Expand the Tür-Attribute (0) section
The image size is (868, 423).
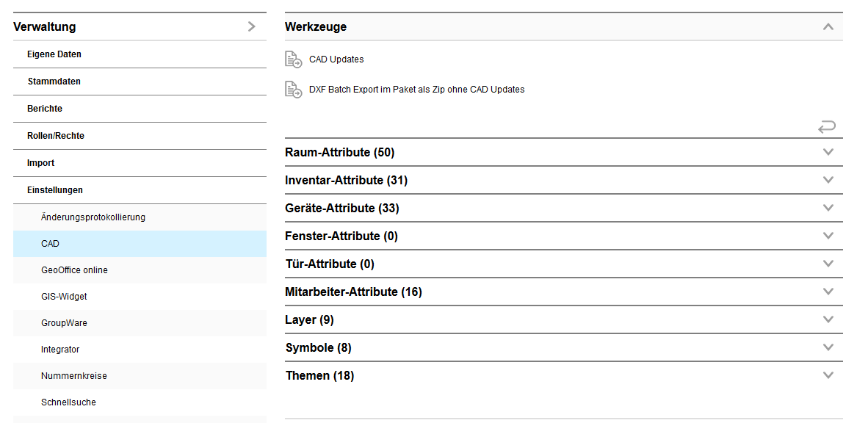[x=828, y=264]
